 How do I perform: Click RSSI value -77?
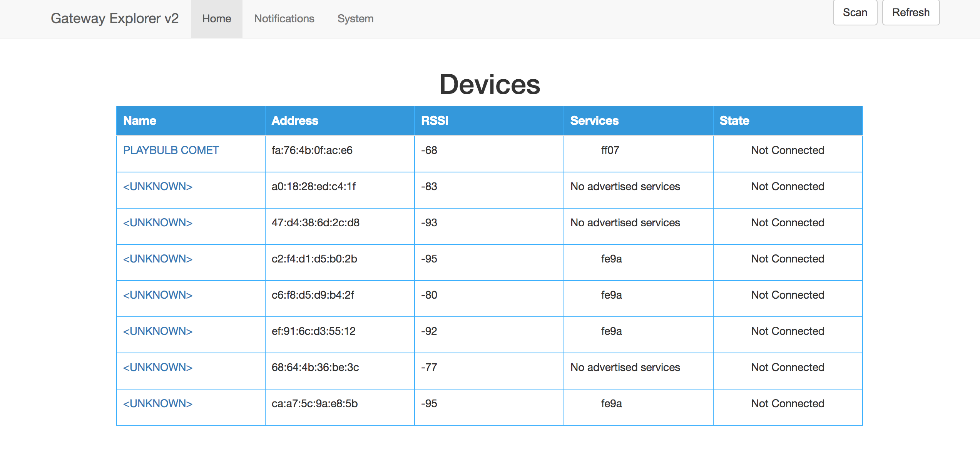click(x=429, y=367)
